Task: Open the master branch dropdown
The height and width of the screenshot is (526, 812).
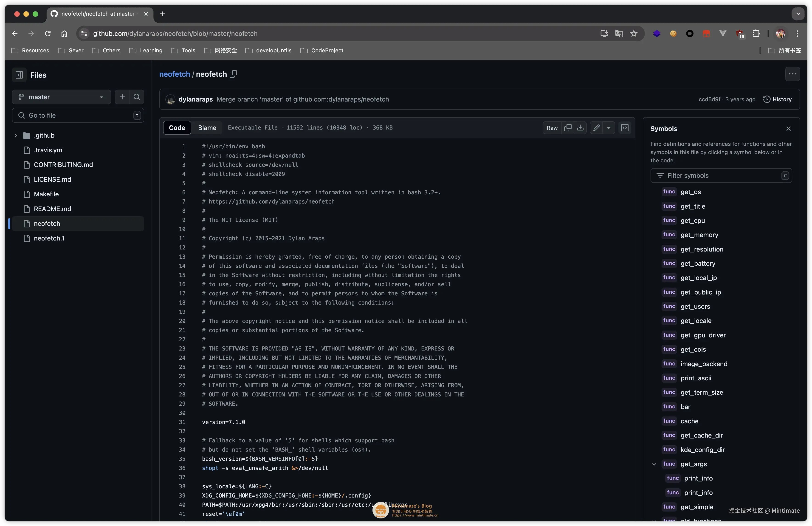Action: pos(61,97)
